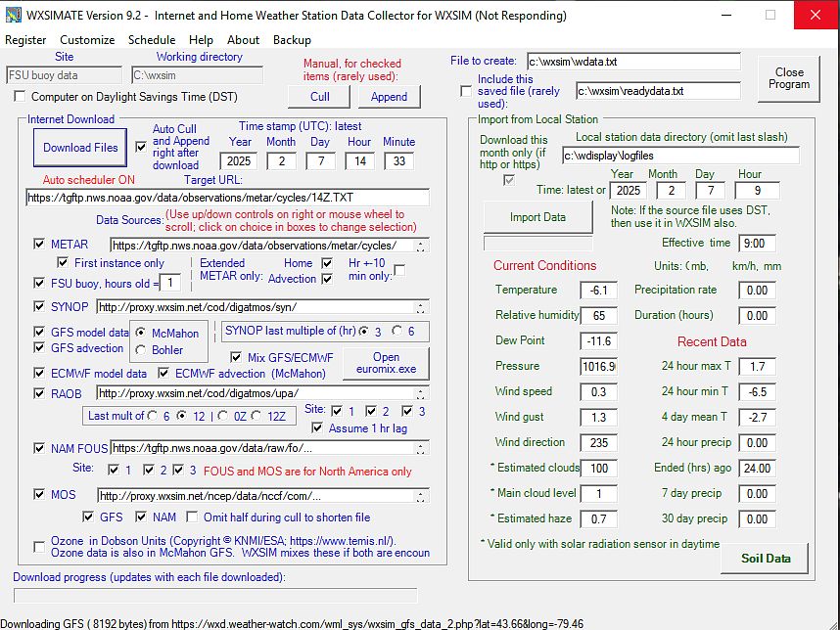The width and height of the screenshot is (840, 630).
Task: Toggle ECMWF model data checkbox
Action: [x=39, y=373]
